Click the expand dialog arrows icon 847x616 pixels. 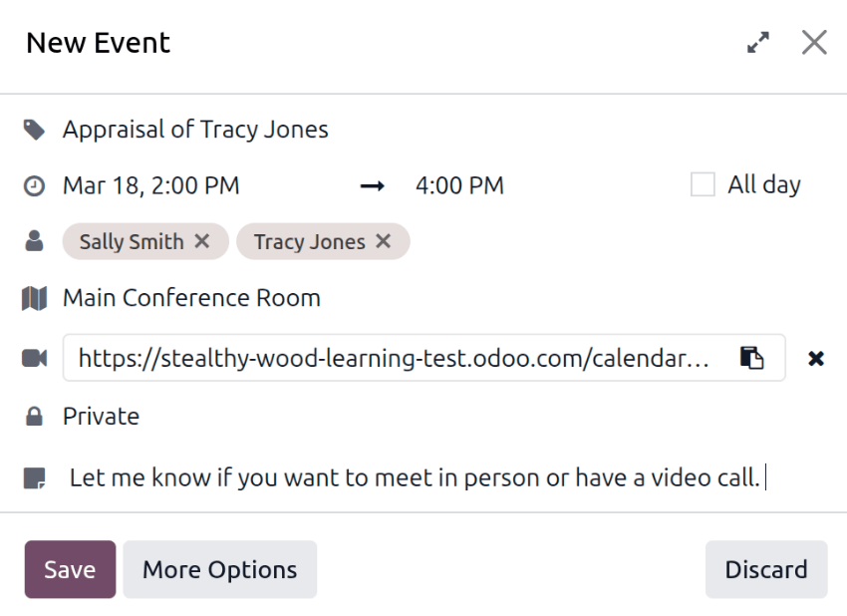758,43
